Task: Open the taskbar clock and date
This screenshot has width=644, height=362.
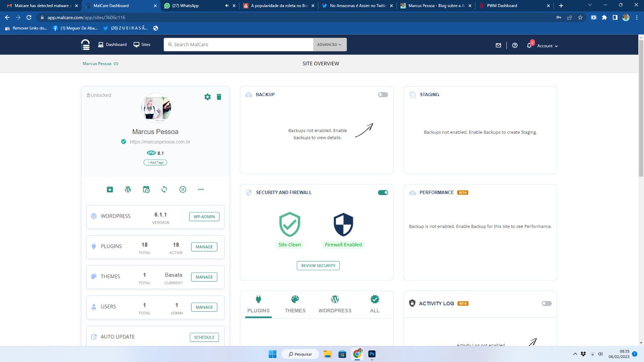Action: pyautogui.click(x=619, y=354)
